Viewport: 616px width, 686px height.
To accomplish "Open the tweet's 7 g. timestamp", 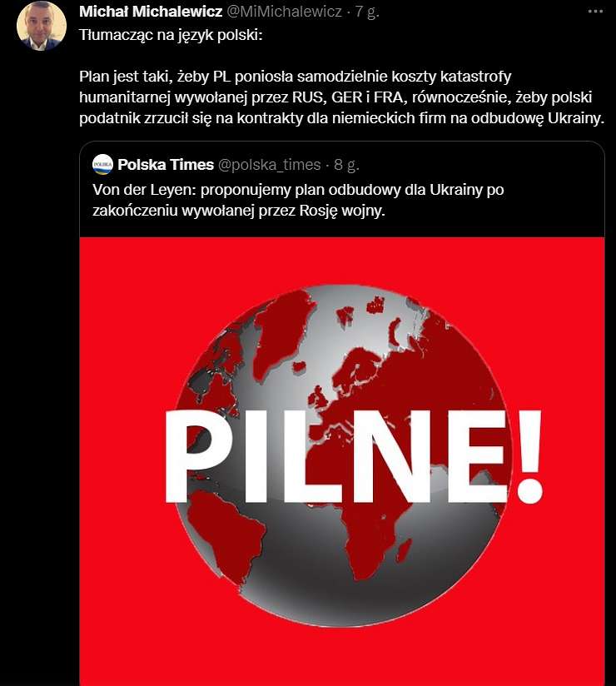I will [x=367, y=12].
